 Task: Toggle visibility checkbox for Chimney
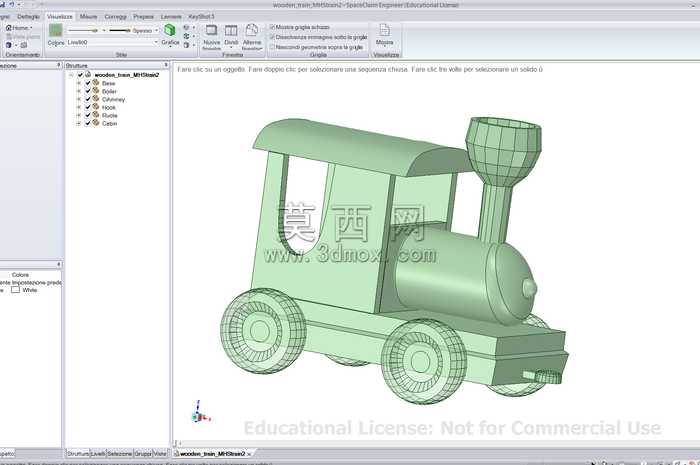(x=88, y=99)
